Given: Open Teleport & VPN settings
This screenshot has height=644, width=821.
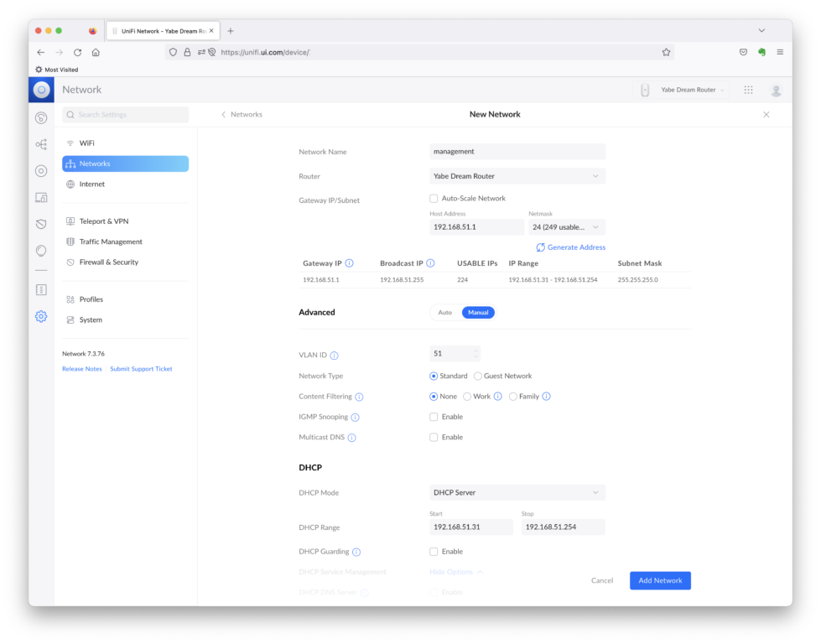Looking at the screenshot, I should point(125,221).
